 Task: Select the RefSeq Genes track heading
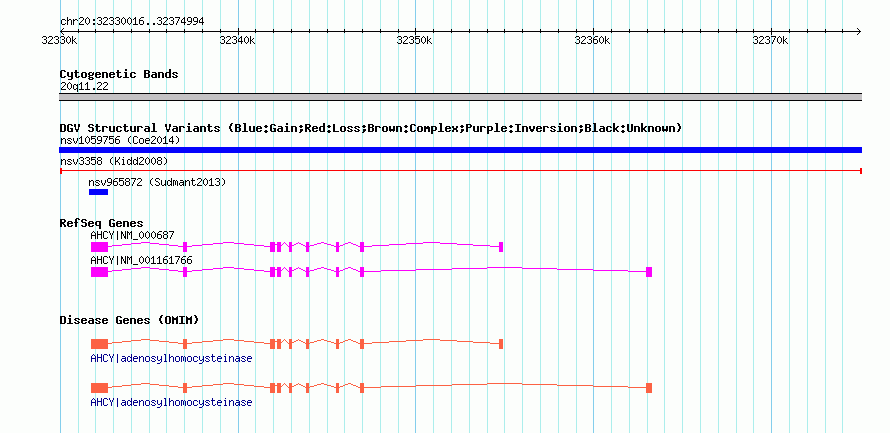(x=102, y=224)
